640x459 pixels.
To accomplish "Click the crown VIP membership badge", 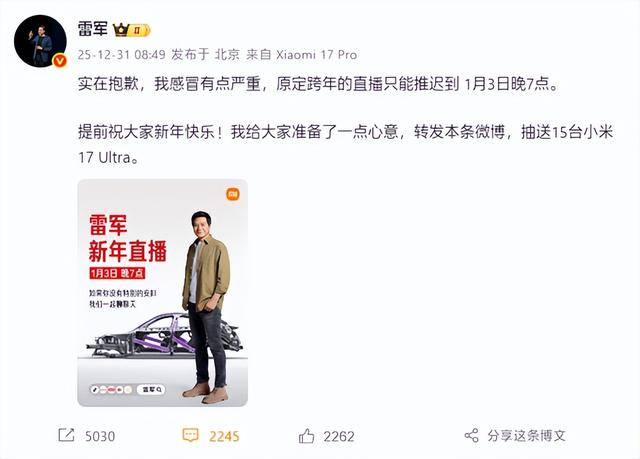I will click(132, 30).
